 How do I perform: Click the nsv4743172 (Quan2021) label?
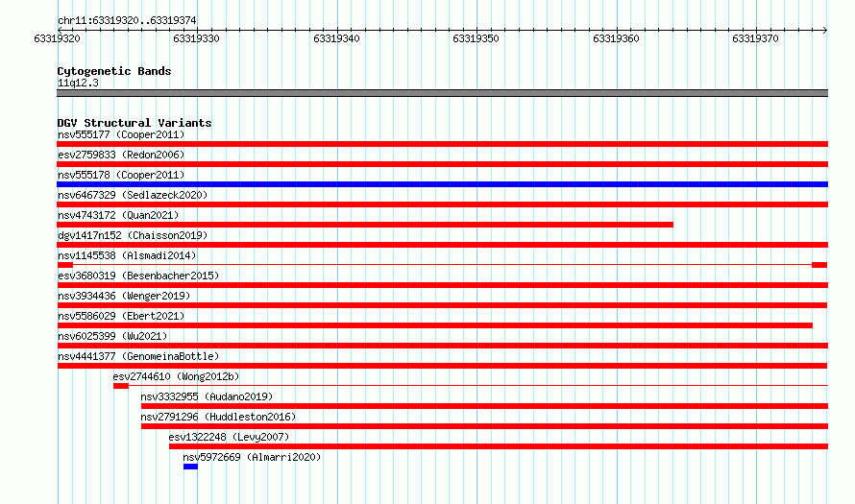[x=118, y=215]
